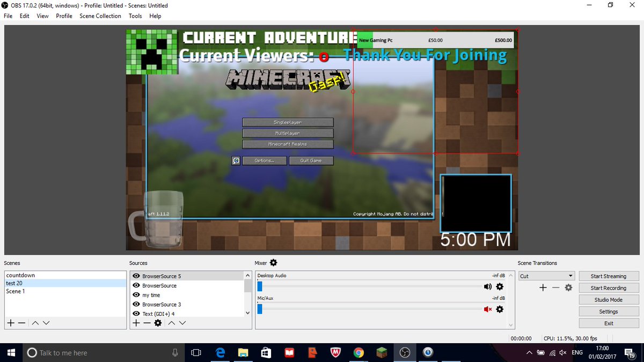The image size is (644, 362).
Task: Remove the selected source with the minus icon
Action: (x=147, y=323)
